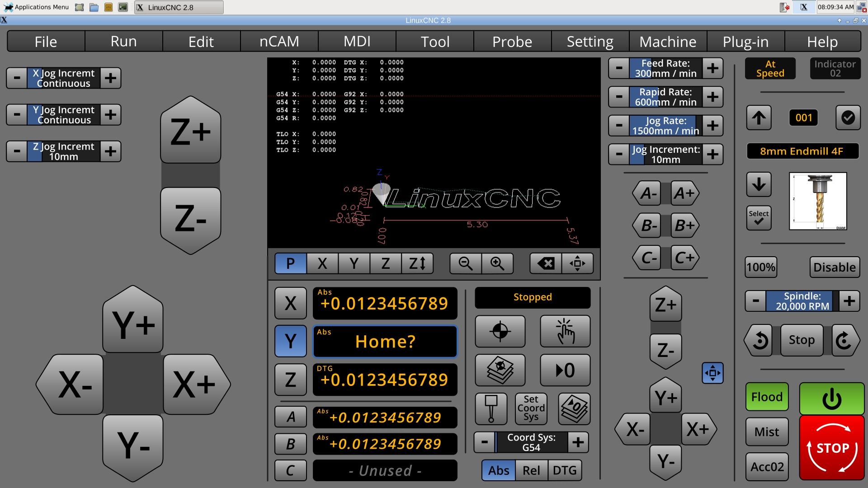Hit the red emergency STOP button
868x488 pixels.
coord(832,448)
